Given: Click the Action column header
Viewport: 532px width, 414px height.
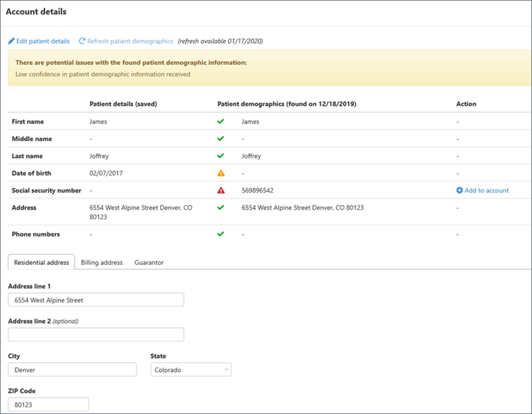Looking at the screenshot, I should click(466, 104).
